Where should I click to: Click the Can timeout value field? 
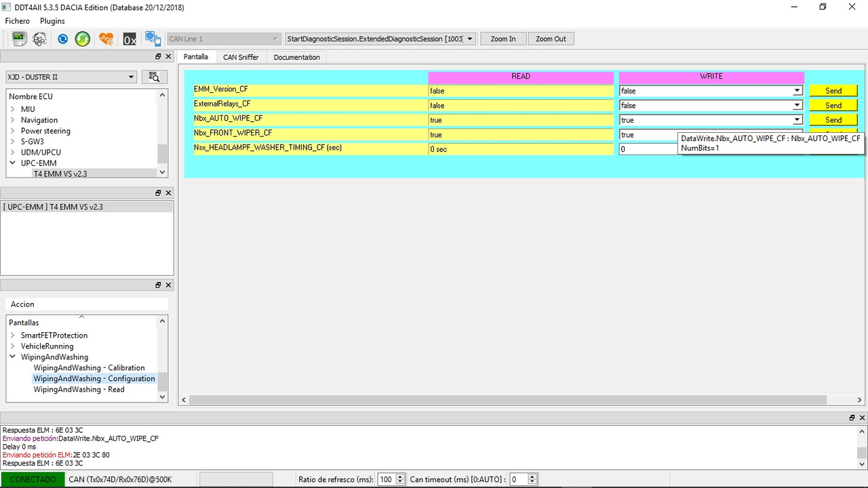click(518, 479)
